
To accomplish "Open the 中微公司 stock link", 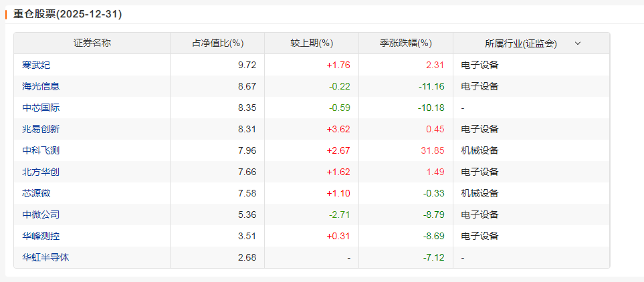I will coord(41,215).
